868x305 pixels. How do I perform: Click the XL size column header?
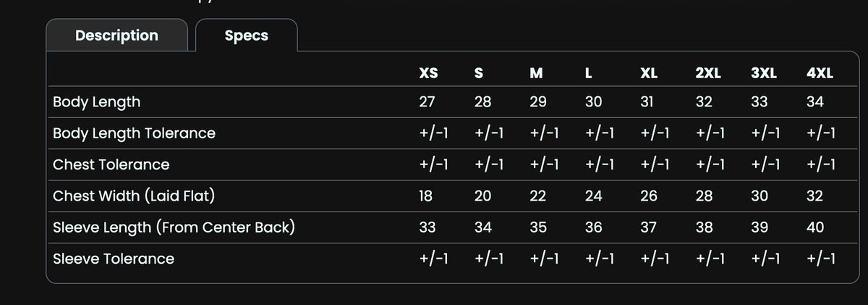coord(649,73)
